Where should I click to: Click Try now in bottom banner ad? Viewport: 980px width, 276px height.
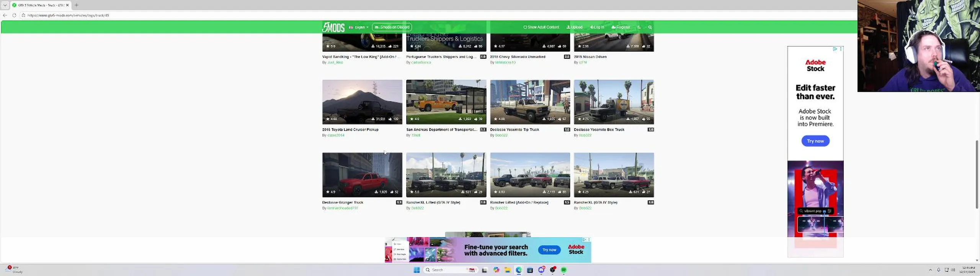pyautogui.click(x=549, y=250)
